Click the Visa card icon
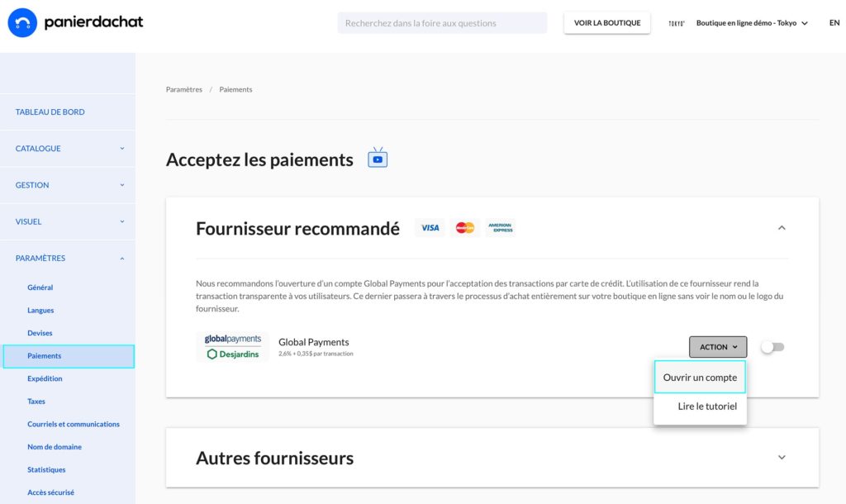Viewport: 846px width, 504px height. (x=430, y=228)
